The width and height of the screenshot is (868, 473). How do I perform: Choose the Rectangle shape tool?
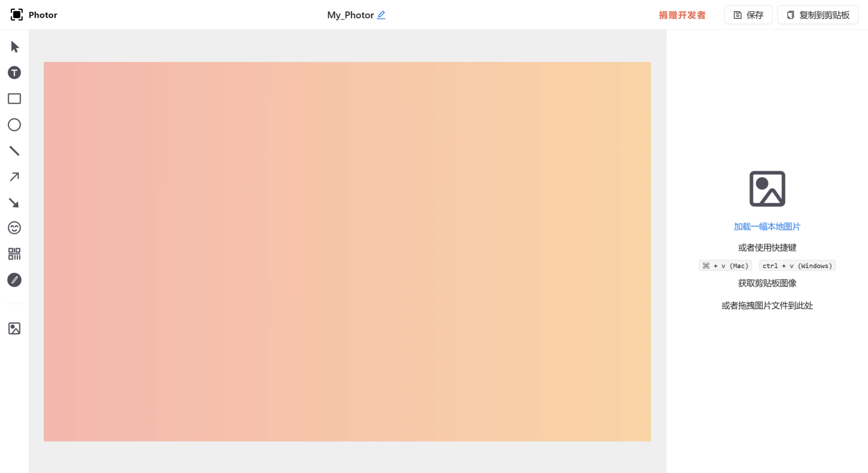pos(14,99)
